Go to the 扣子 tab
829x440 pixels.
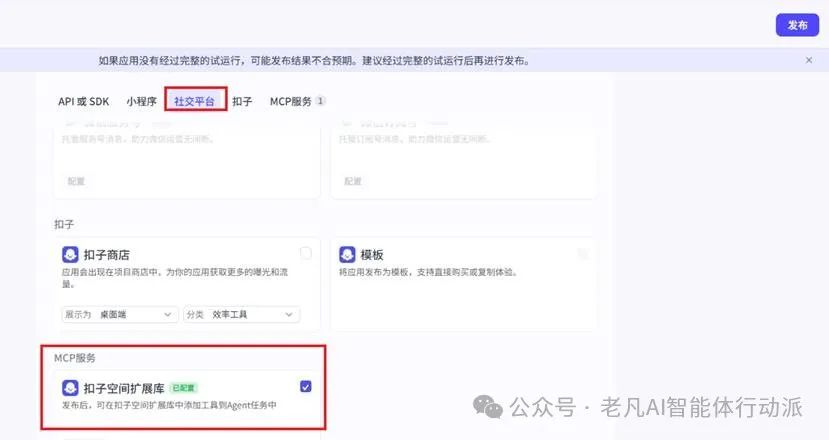(242, 102)
